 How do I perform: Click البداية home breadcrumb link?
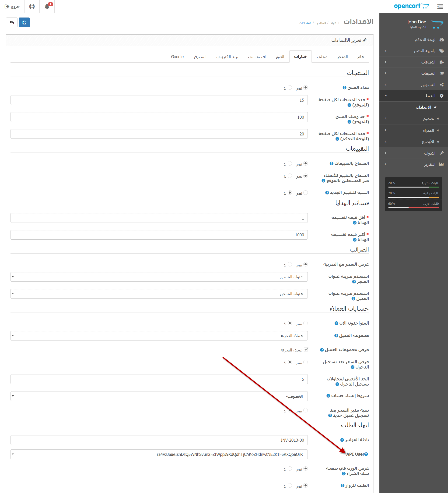pos(335,23)
